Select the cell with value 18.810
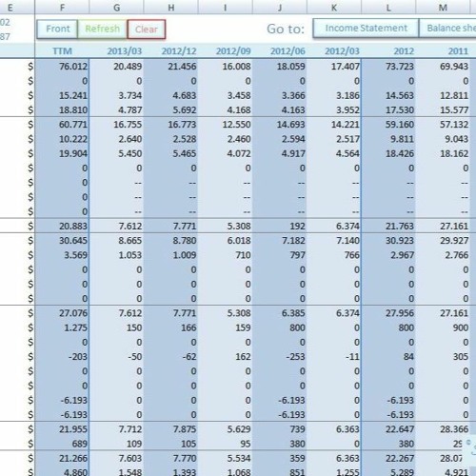Screen dimensions: 476x476 pos(62,109)
